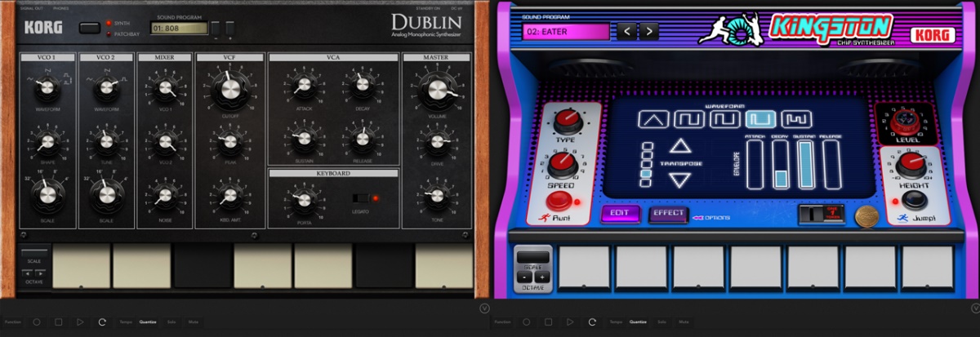Click the Kingston Envelope Release slider
The width and height of the screenshot is (980, 337).
pyautogui.click(x=832, y=165)
